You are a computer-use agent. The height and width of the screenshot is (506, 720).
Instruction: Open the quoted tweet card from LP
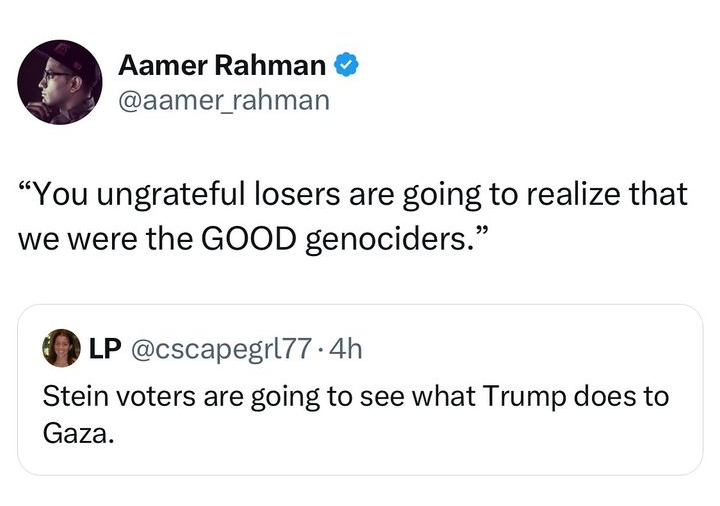360,389
